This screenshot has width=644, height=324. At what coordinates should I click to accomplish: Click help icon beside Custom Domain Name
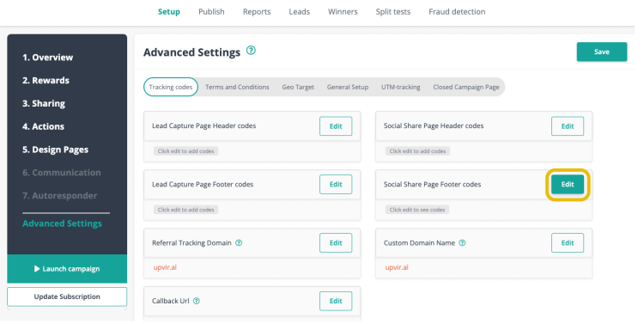(462, 243)
